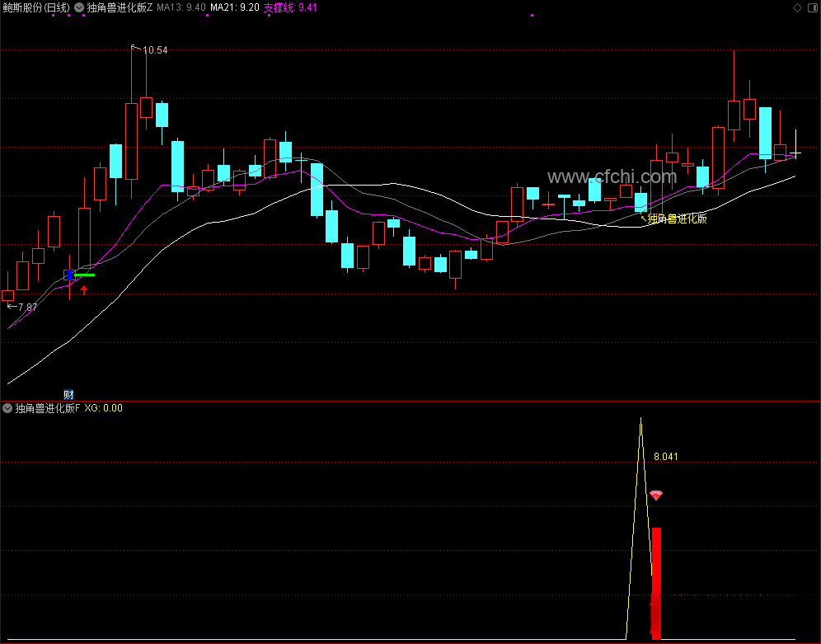Select the red up-arrow buy signal
The width and height of the screenshot is (821, 644).
click(x=84, y=289)
